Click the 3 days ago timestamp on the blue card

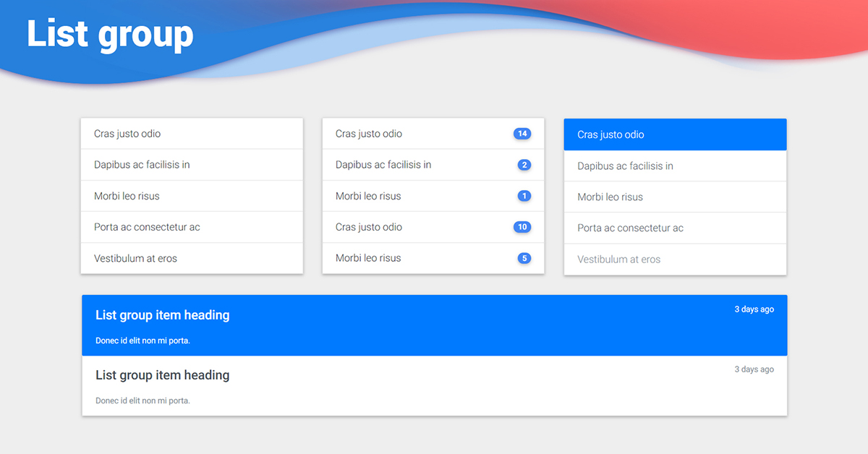tap(754, 309)
